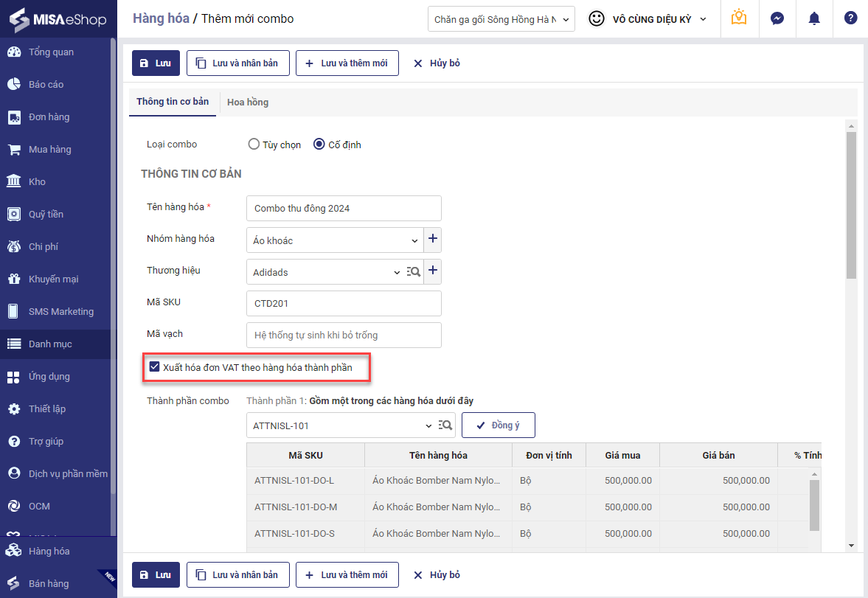Click the Đồng ý button
The image size is (868, 598).
click(498, 425)
